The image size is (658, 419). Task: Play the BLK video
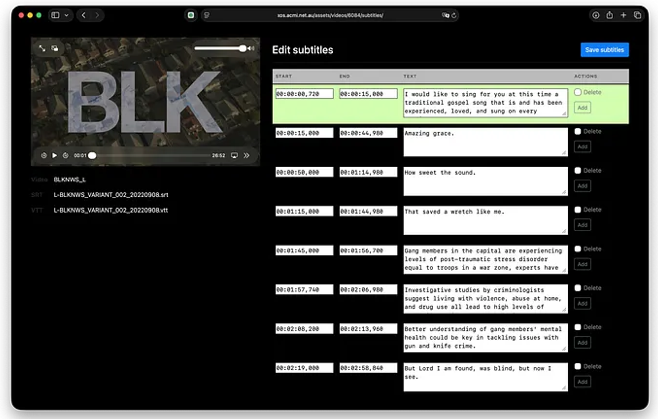(x=55, y=155)
